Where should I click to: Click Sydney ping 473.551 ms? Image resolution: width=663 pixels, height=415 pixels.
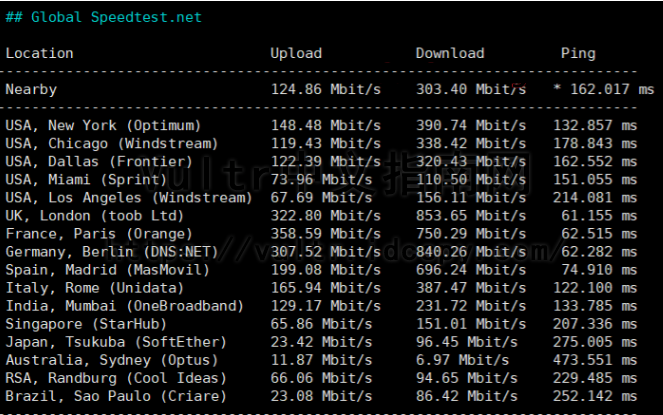click(x=595, y=360)
